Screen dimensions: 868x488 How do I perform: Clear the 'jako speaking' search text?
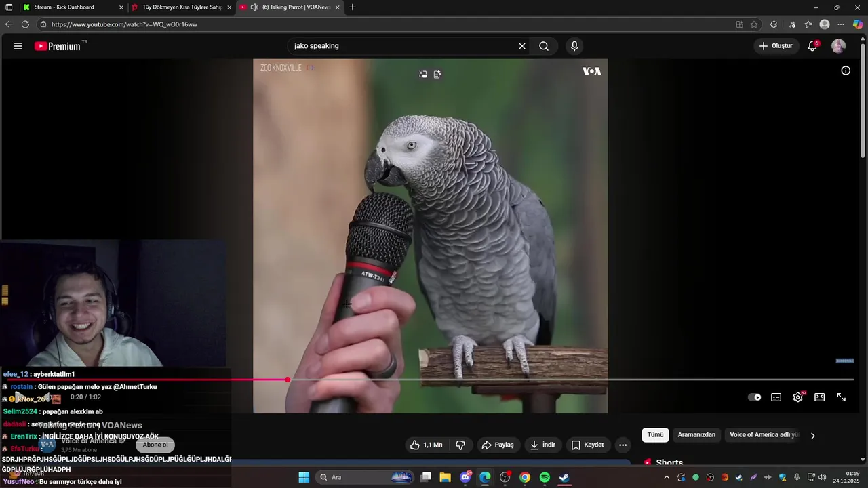point(522,46)
